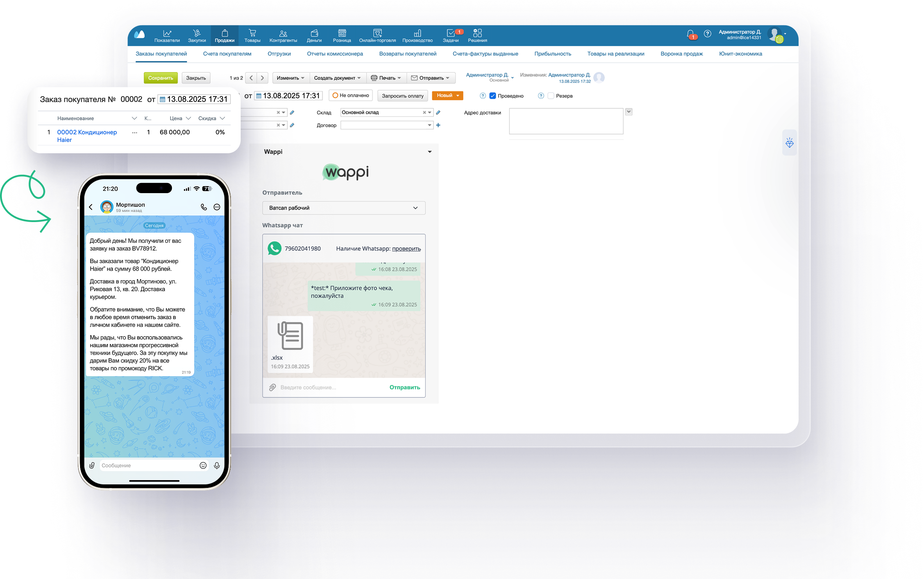Click the pencil edit icon next to Склад
The width and height of the screenshot is (924, 579).
point(438,113)
